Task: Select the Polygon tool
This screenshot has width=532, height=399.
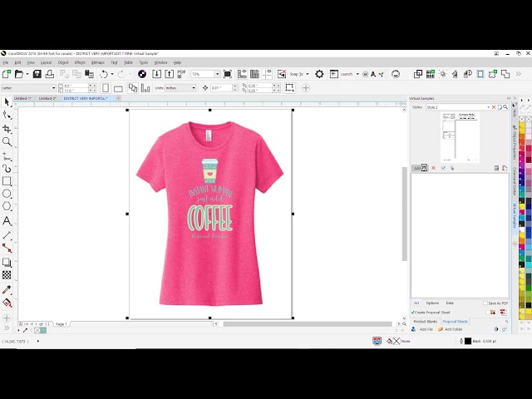Action: pyautogui.click(x=7, y=206)
